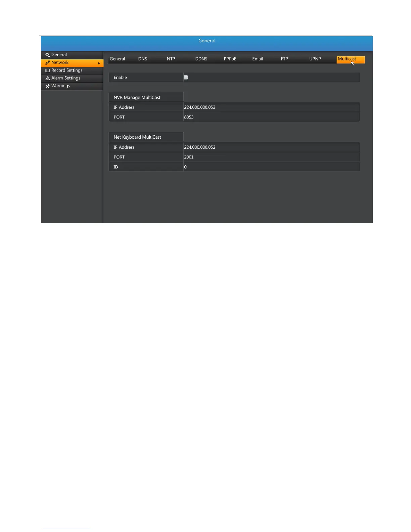Edit Net Keyboard ID field value 0
The width and height of the screenshot is (411, 532).
(x=271, y=167)
